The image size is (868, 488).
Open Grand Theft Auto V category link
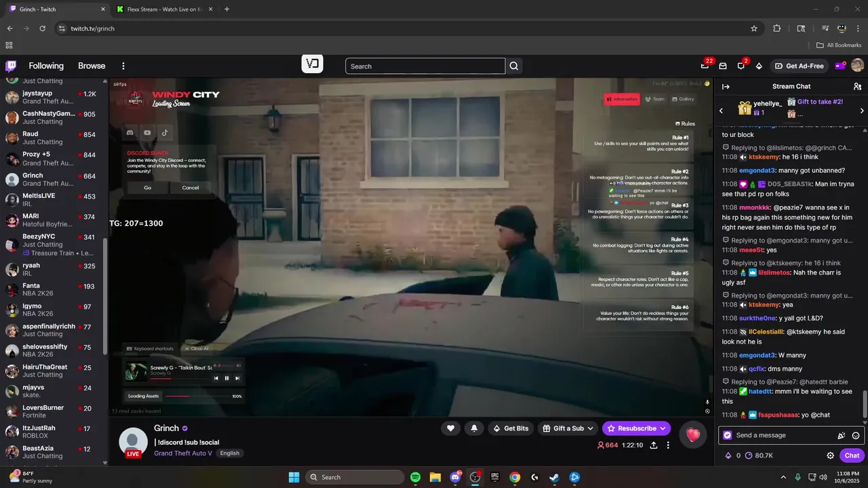pyautogui.click(x=183, y=453)
